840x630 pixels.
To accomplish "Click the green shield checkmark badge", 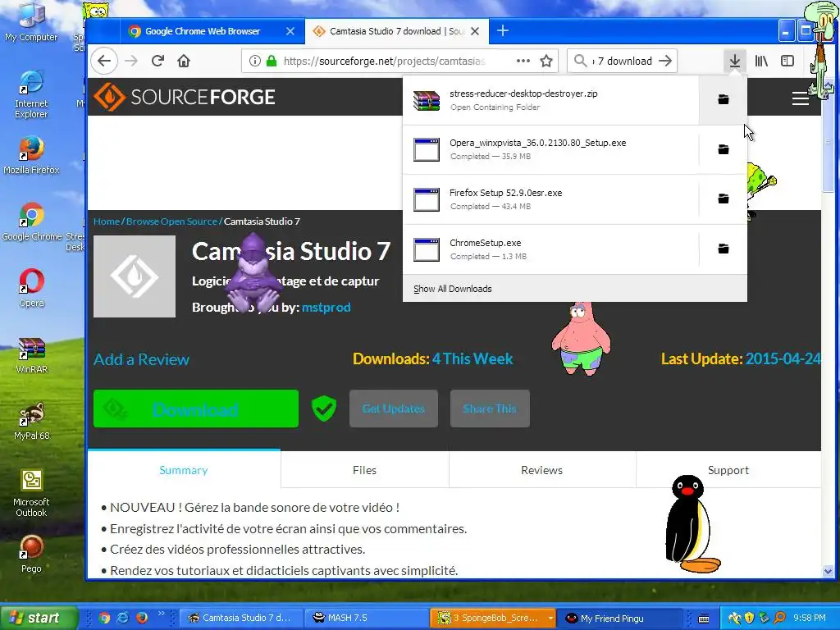I will (x=324, y=409).
